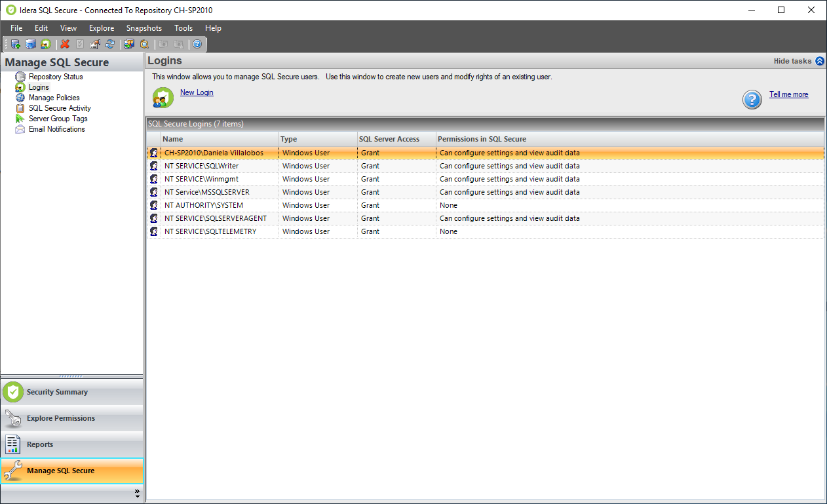Click the Reports chart icon
Screen dimensions: 827x504
[x=13, y=444]
